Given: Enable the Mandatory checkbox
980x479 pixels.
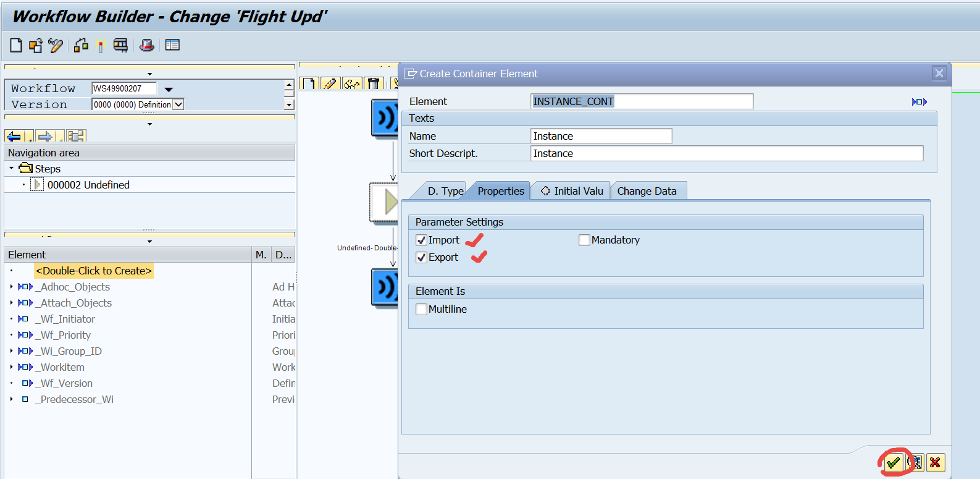Looking at the screenshot, I should coord(584,240).
